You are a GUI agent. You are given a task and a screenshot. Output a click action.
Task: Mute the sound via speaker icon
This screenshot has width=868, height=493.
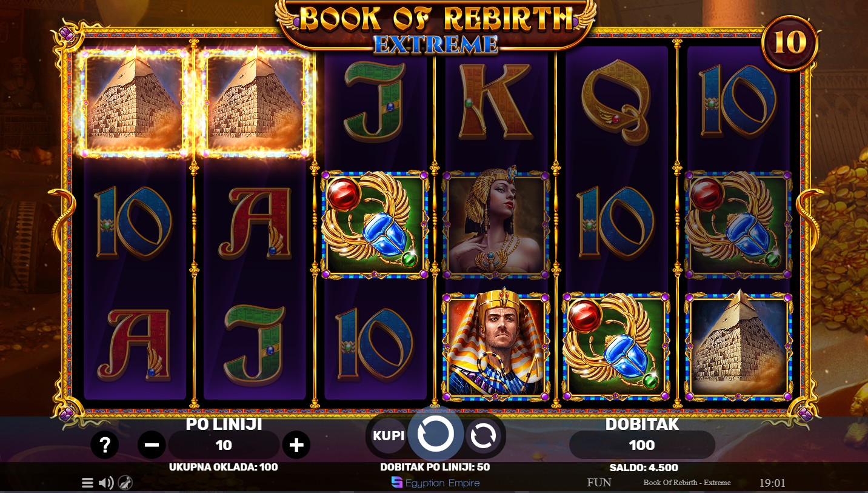106,483
